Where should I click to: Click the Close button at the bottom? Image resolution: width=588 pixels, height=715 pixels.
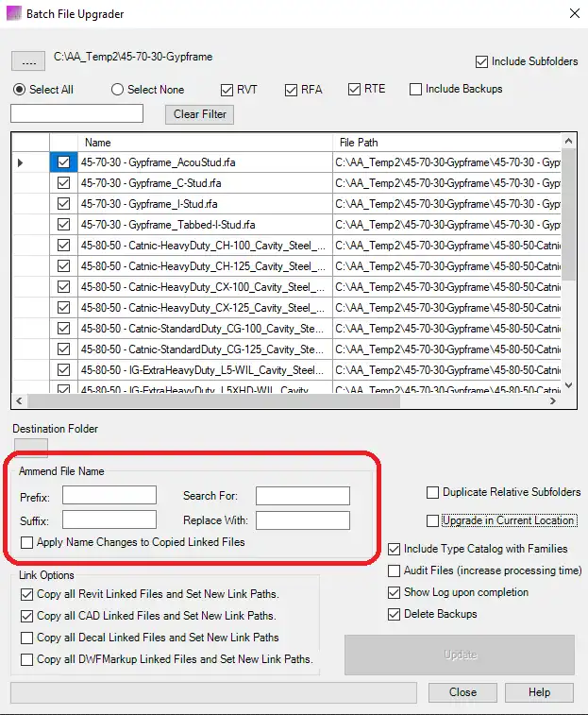pyautogui.click(x=462, y=692)
